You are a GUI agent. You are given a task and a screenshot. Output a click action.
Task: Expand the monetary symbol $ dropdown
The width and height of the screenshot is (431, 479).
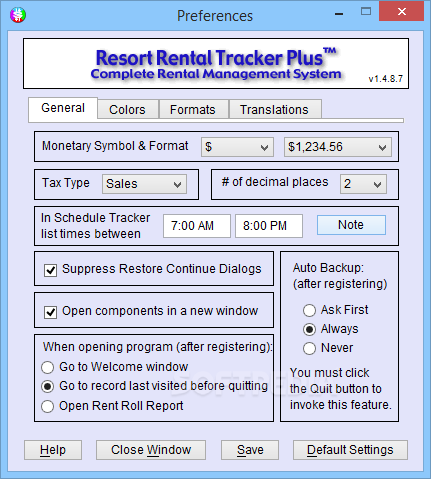(237, 147)
